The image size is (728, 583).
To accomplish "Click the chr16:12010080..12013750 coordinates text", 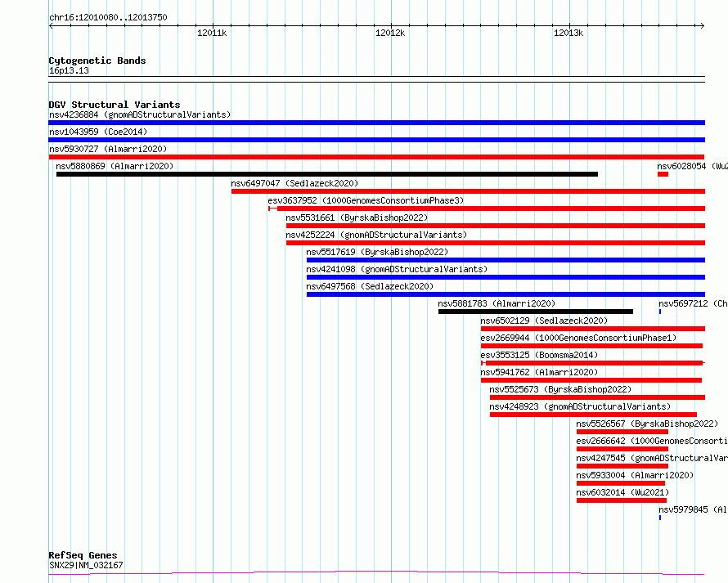I will point(108,18).
